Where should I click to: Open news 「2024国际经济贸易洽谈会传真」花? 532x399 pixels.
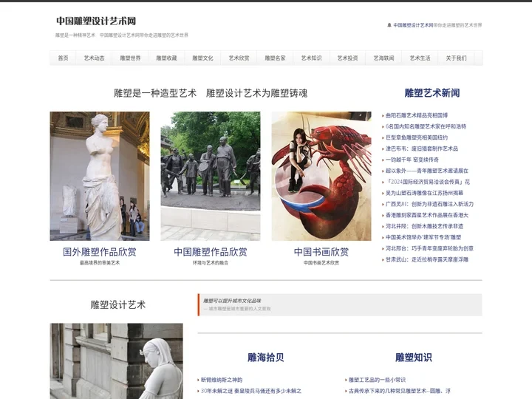coord(428,182)
